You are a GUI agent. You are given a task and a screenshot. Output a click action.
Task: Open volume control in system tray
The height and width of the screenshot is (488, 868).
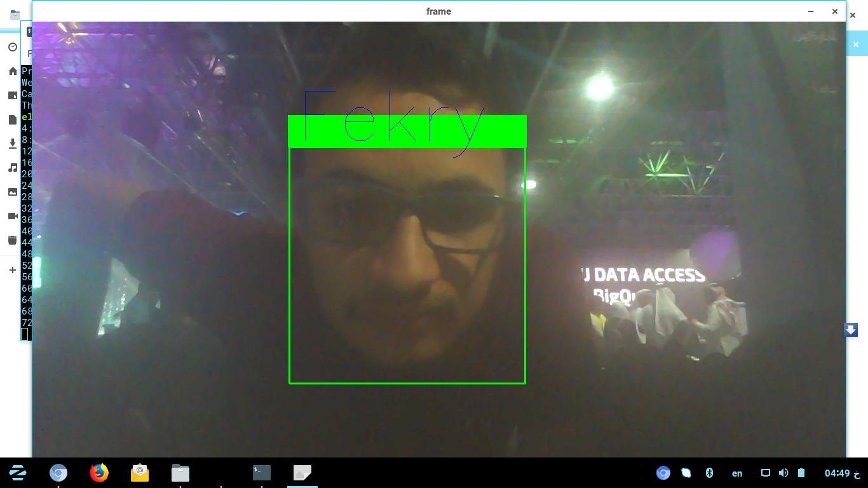[x=783, y=473]
